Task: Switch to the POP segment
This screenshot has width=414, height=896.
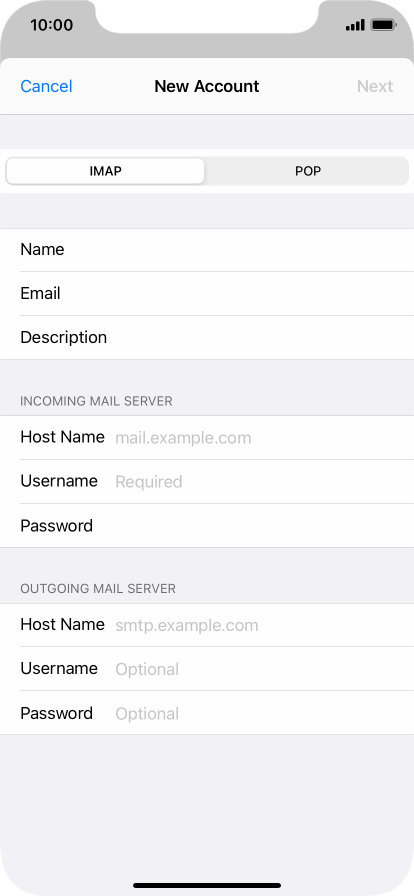Action: [308, 171]
